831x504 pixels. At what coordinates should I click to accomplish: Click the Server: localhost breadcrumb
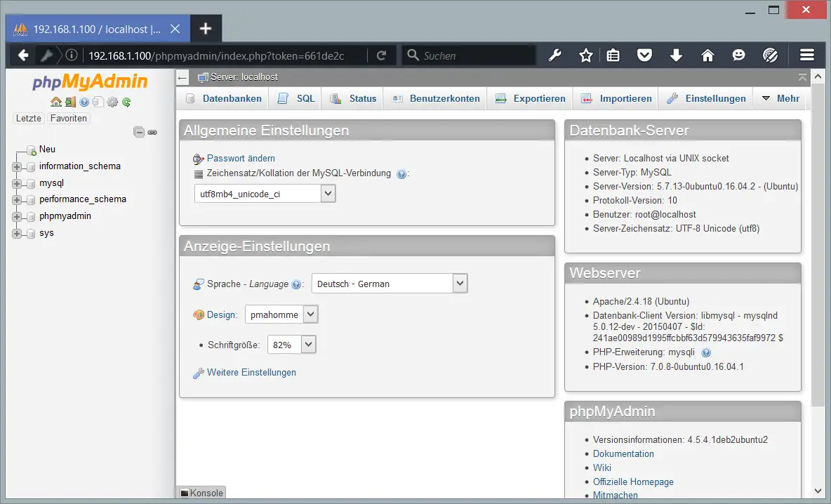point(244,77)
